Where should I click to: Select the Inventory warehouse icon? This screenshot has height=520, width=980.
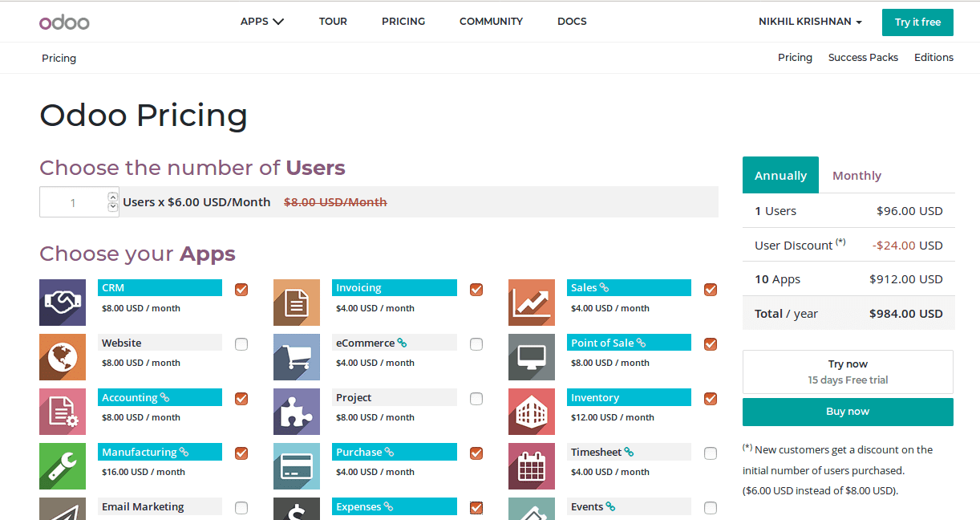click(532, 412)
